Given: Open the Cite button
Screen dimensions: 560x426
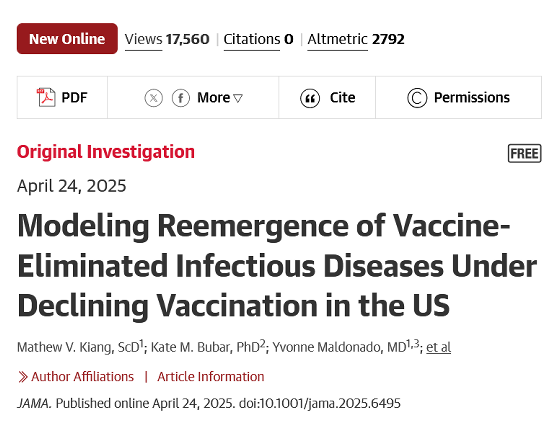Looking at the screenshot, I should 327,97.
